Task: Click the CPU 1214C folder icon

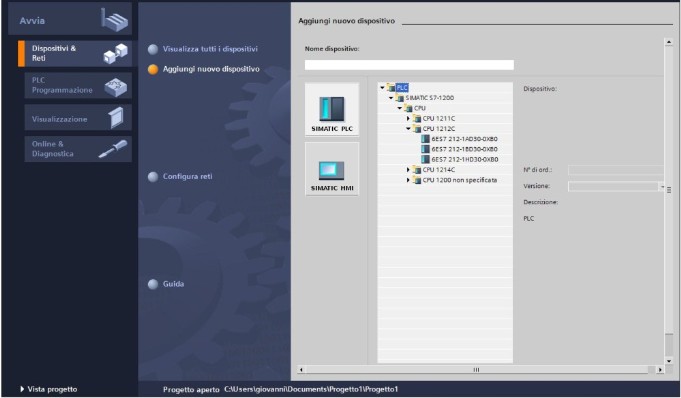Action: [417, 169]
